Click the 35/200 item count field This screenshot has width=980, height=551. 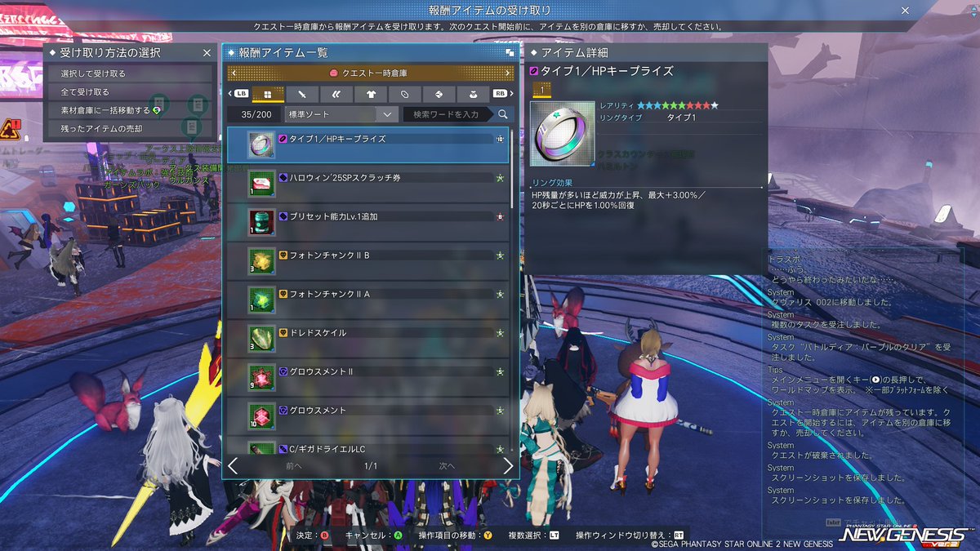coord(253,114)
